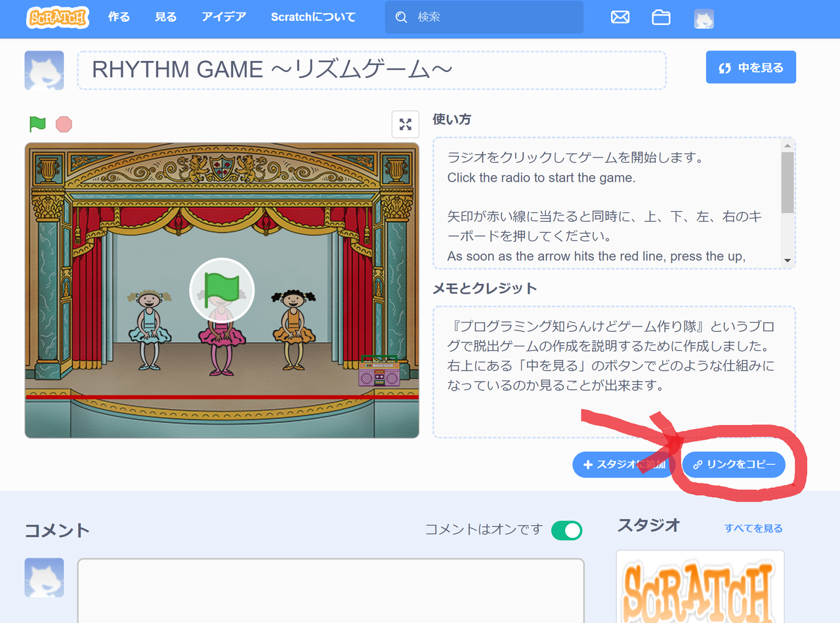This screenshot has width=840, height=623.
Task: Click the comment input box
Action: (330, 590)
